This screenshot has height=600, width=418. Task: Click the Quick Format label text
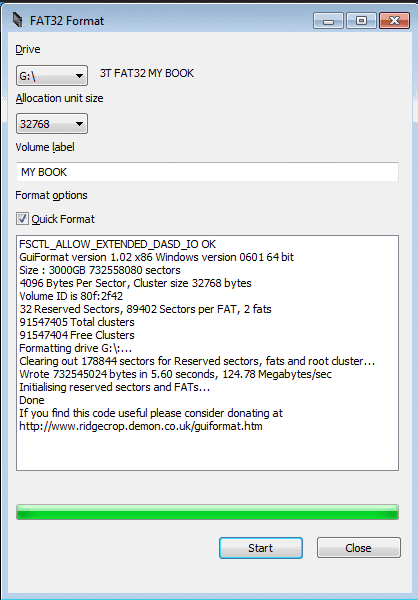point(63,219)
